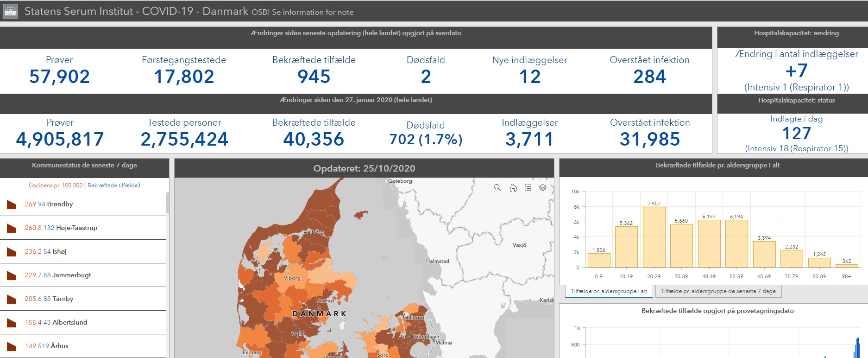Click the Brøndby municipality marker icon
Viewport: 868px width, 358px height.
(x=12, y=205)
